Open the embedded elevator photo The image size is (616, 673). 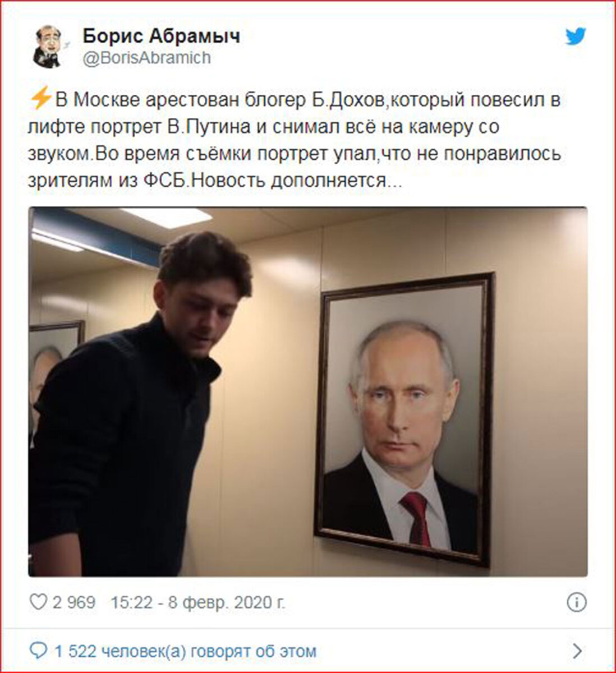click(308, 391)
